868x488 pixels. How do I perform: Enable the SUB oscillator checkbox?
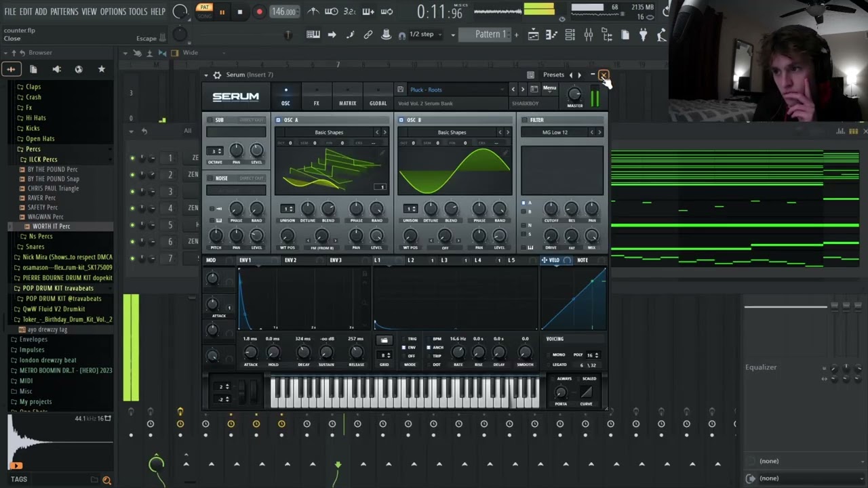[210, 120]
